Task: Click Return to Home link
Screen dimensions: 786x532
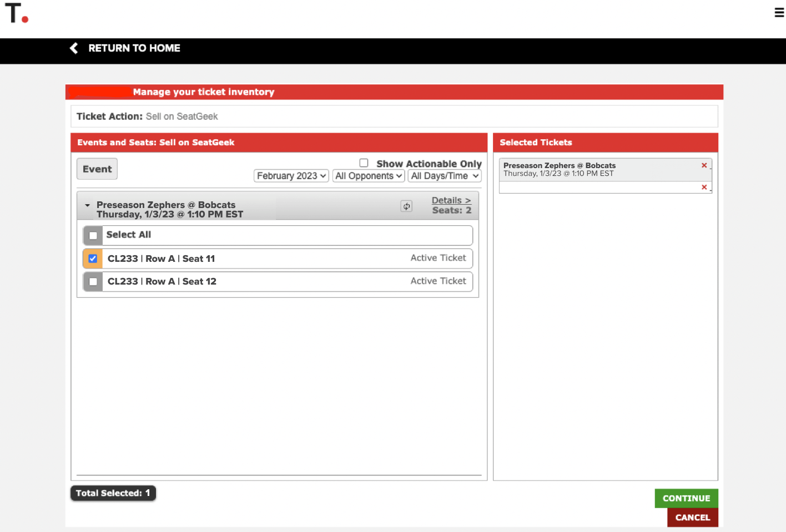Action: tap(134, 48)
